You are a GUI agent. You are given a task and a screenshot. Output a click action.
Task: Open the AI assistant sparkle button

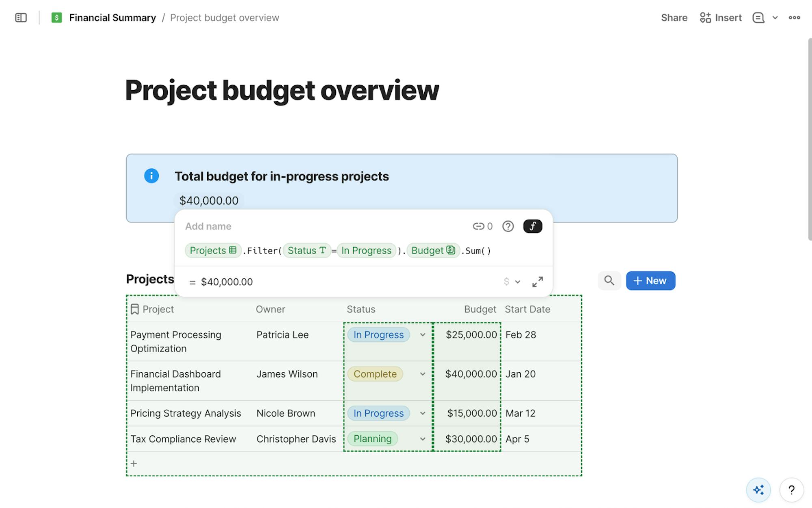[x=758, y=490]
